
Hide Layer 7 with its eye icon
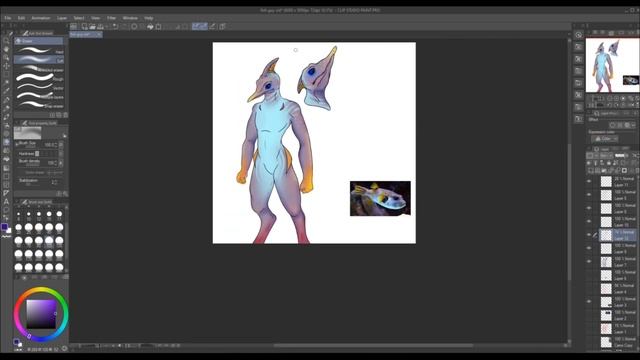tap(589, 262)
